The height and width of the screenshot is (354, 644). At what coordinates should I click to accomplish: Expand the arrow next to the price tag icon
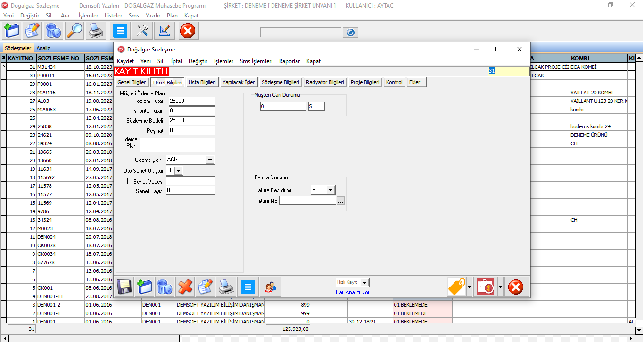(x=469, y=287)
